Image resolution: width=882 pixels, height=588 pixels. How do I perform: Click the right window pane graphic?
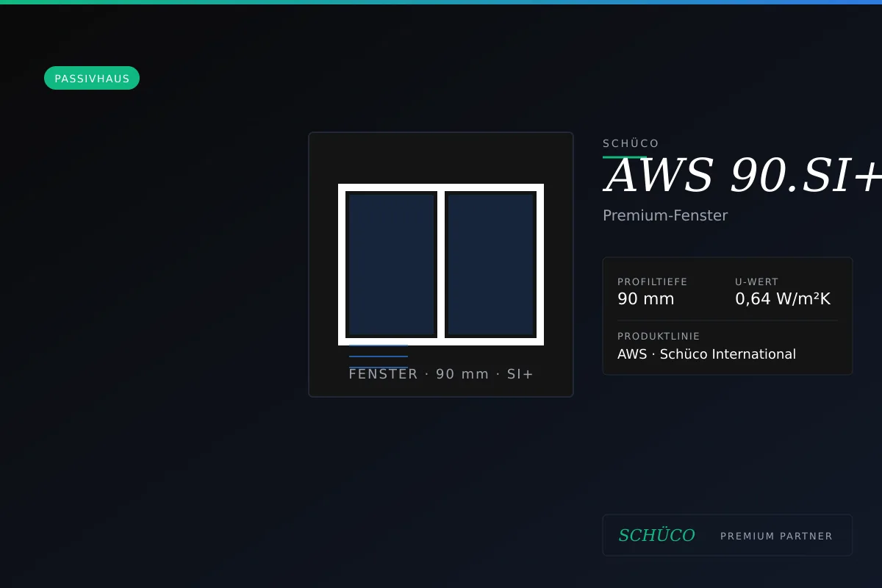(491, 265)
